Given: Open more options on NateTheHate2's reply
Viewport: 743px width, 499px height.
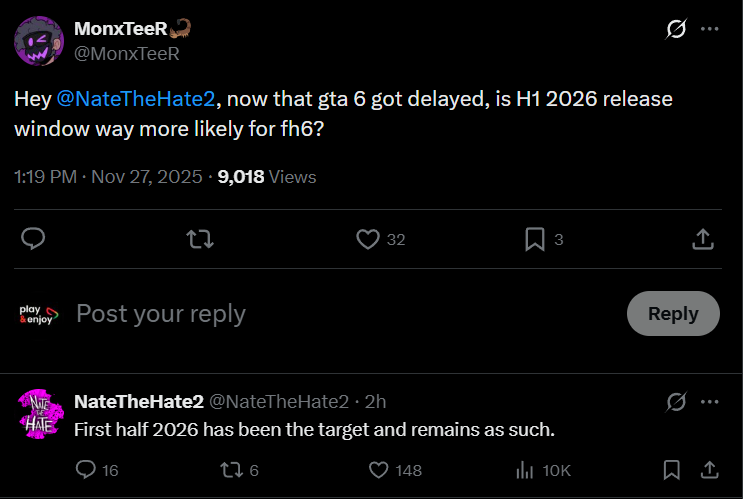Looking at the screenshot, I should 710,401.
